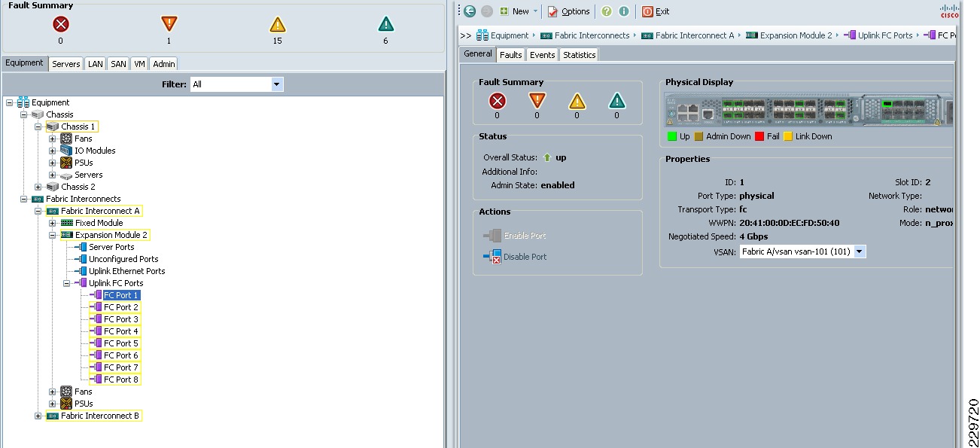
Task: Click the Disable Port action icon
Action: 492,257
